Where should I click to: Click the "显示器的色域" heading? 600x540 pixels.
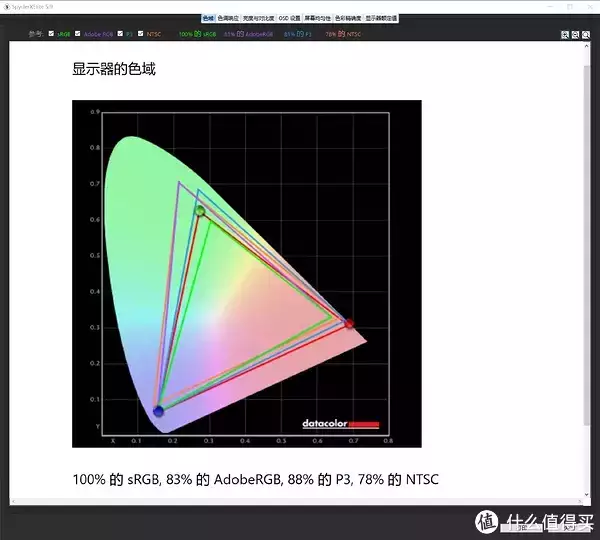tap(114, 69)
